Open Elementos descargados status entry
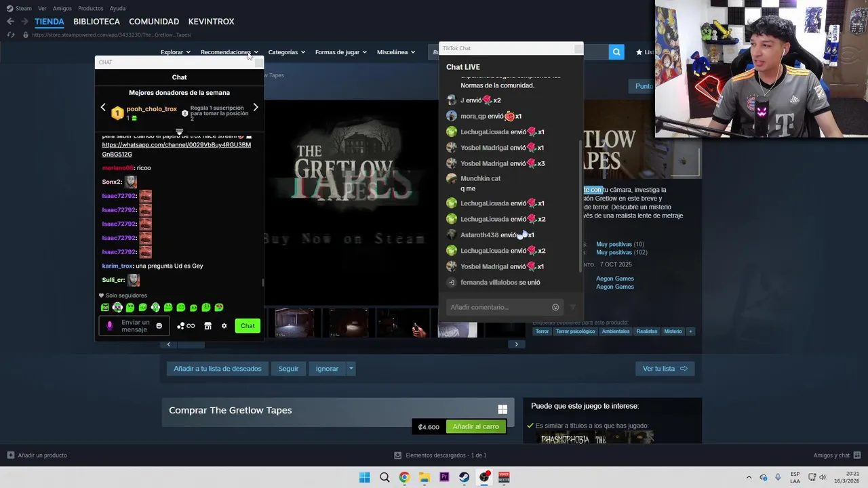This screenshot has height=488, width=868. 441,455
